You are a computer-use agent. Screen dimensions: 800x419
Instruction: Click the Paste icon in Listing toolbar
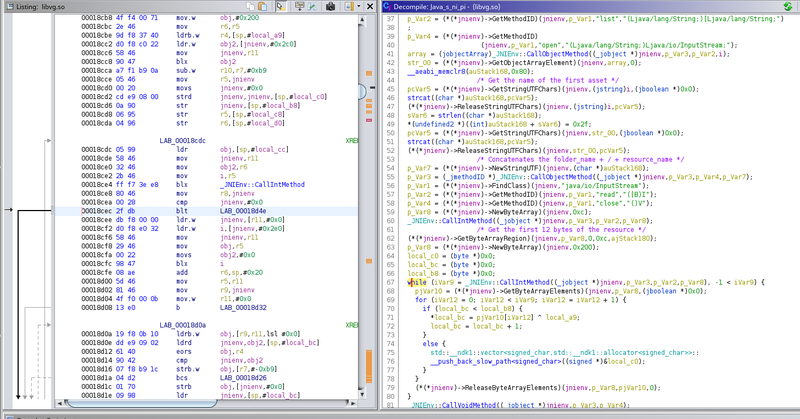[x=262, y=7]
